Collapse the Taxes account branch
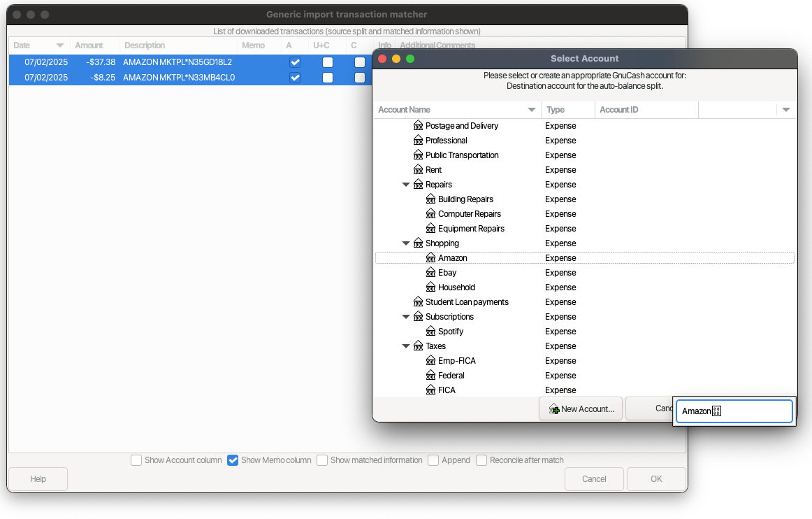 406,346
